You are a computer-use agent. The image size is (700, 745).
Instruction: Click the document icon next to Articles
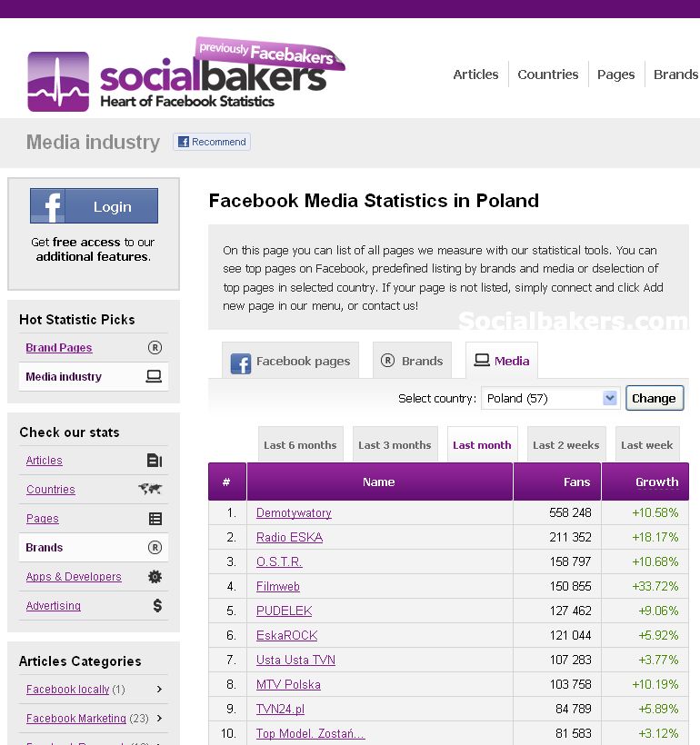(155, 461)
